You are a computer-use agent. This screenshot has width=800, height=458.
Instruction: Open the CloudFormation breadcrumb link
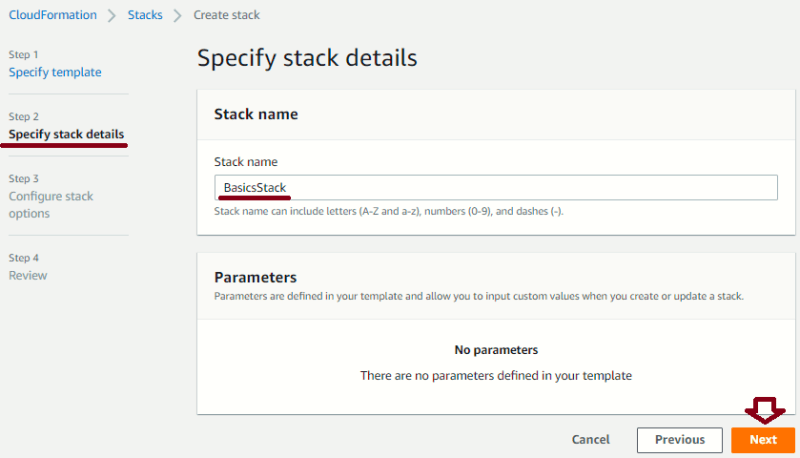tap(53, 15)
